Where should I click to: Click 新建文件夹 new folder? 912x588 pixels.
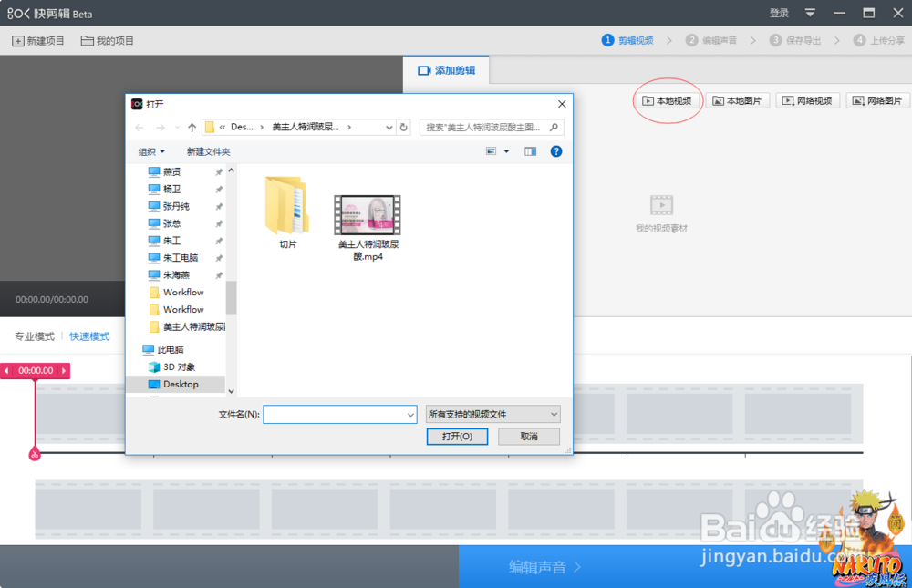(208, 152)
